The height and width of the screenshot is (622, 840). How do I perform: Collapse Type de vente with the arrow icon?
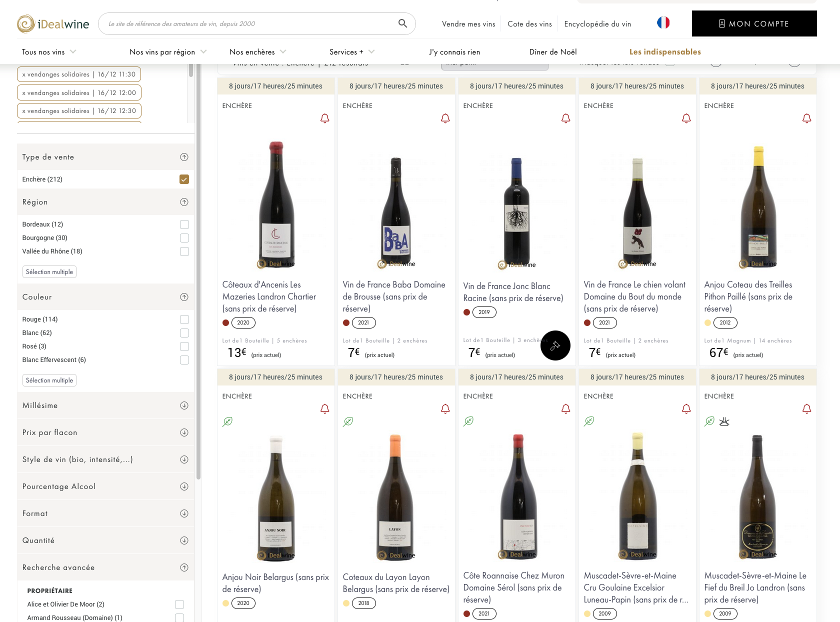coord(184,157)
